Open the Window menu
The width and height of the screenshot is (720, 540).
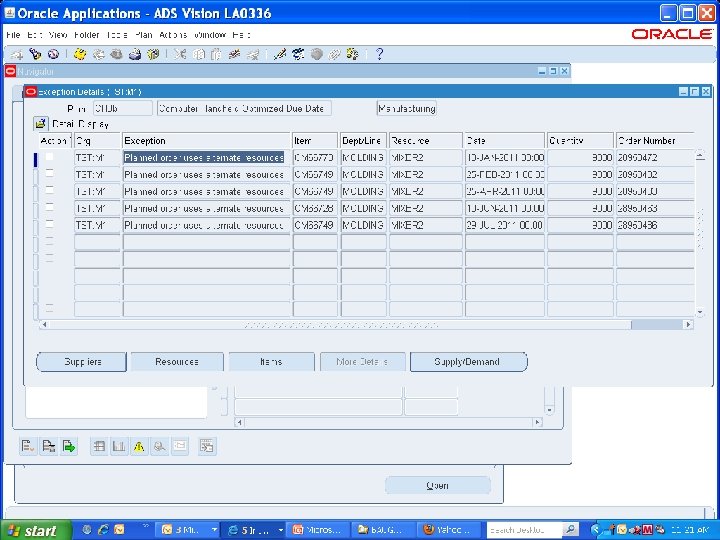(210, 35)
